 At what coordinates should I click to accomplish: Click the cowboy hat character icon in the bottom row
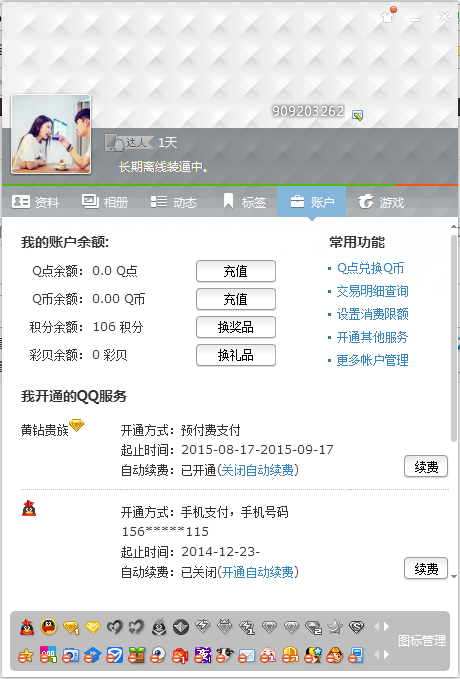pos(335,655)
